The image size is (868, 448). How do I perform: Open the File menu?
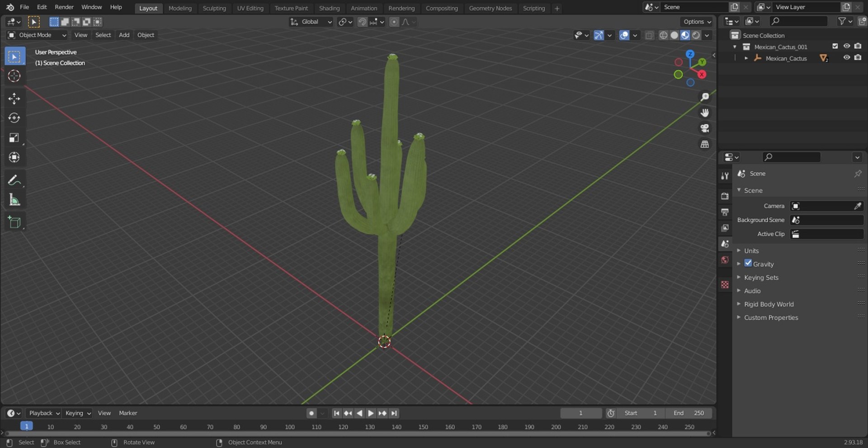(x=24, y=7)
